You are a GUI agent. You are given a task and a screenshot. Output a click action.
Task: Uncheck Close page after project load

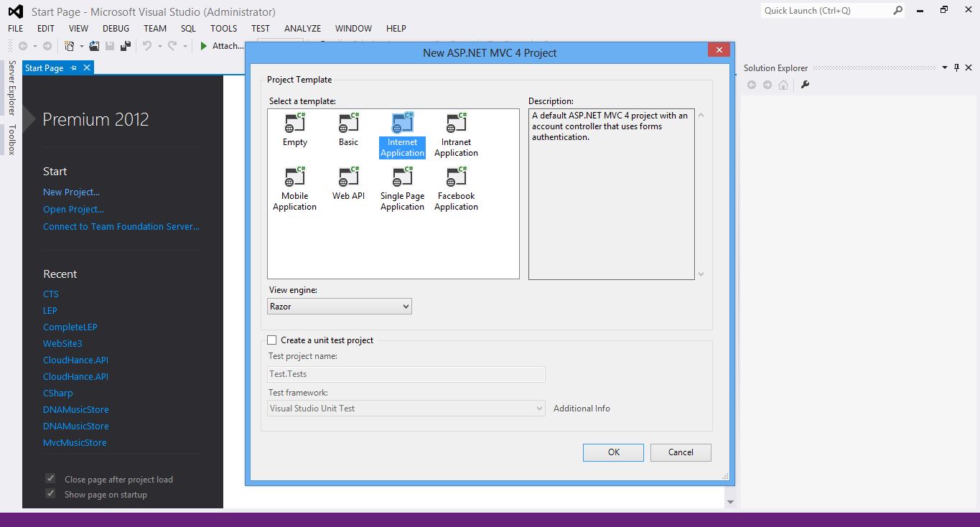(50, 478)
